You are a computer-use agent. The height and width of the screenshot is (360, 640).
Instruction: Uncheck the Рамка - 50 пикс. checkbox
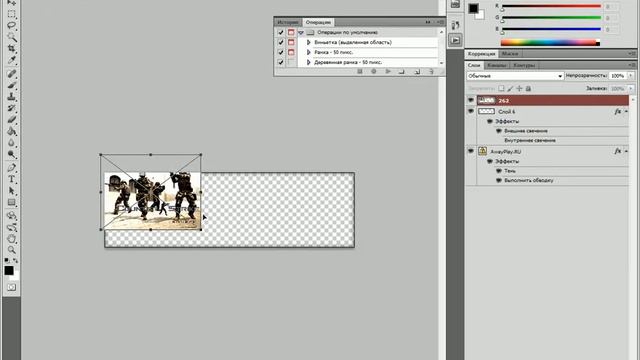[x=280, y=52]
